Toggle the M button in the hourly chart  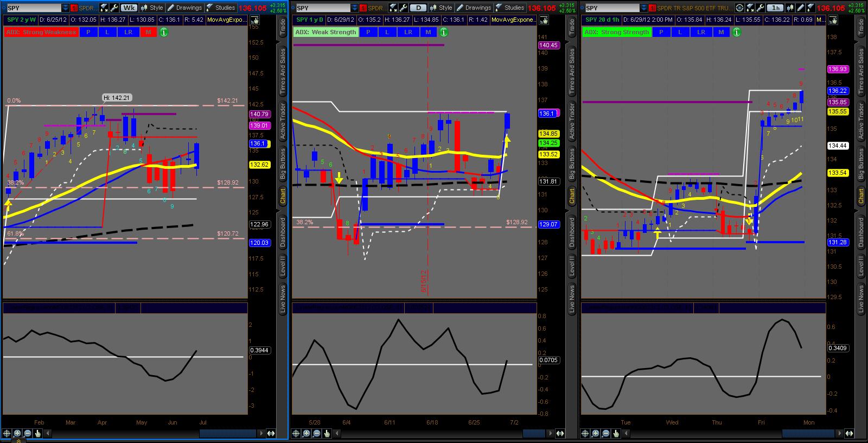pyautogui.click(x=721, y=32)
